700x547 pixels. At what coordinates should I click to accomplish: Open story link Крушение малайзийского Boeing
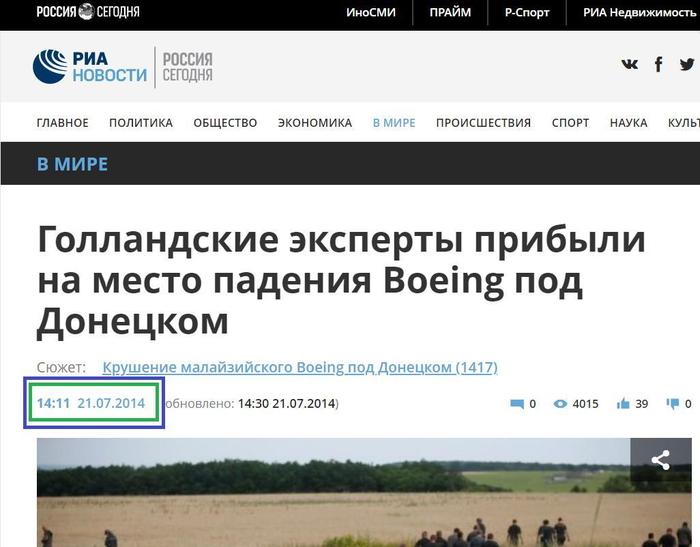(300, 367)
